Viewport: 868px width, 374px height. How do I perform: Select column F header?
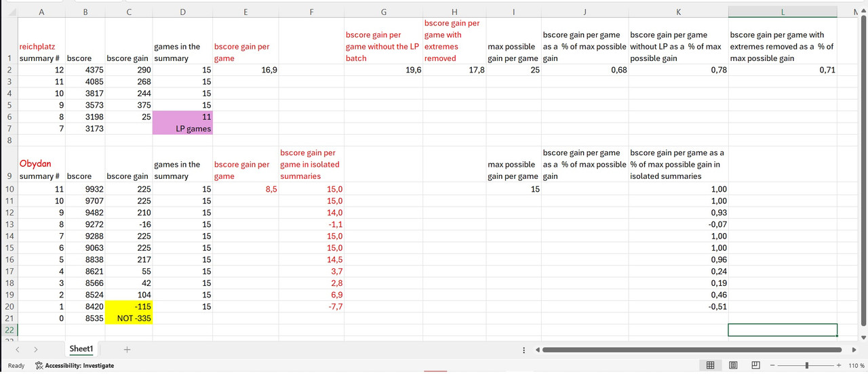click(311, 12)
